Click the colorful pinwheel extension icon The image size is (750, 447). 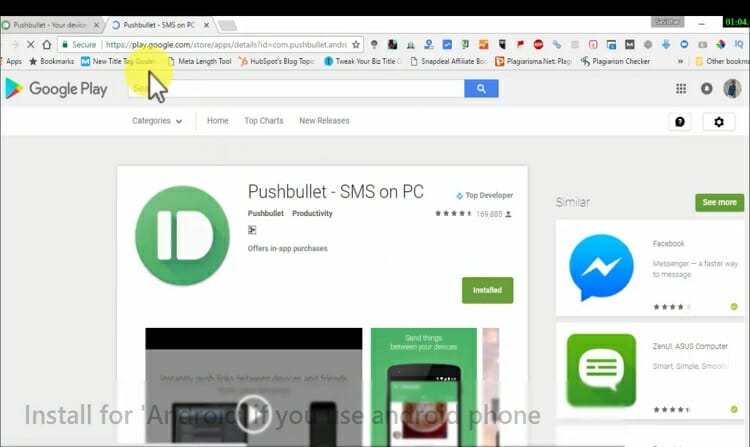pyautogui.click(x=721, y=44)
